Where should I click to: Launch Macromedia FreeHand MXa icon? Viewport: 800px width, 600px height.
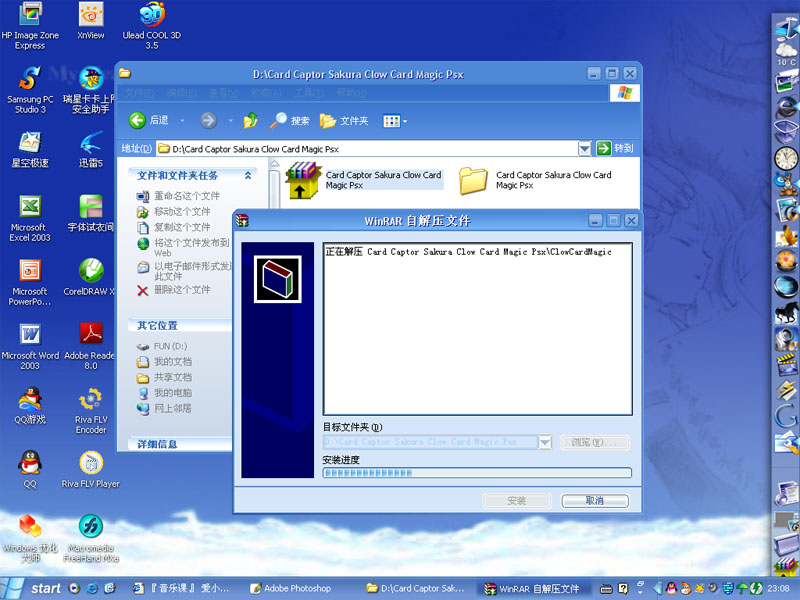tap(91, 539)
